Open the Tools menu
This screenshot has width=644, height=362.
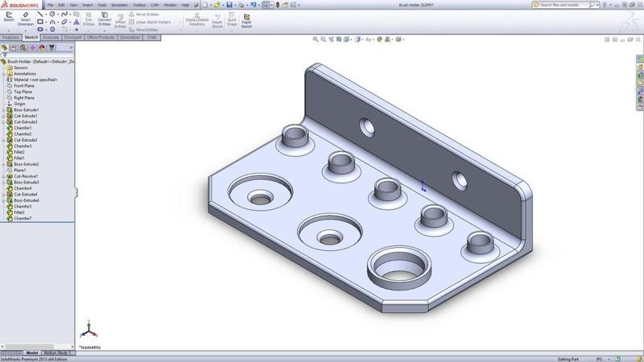[101, 5]
